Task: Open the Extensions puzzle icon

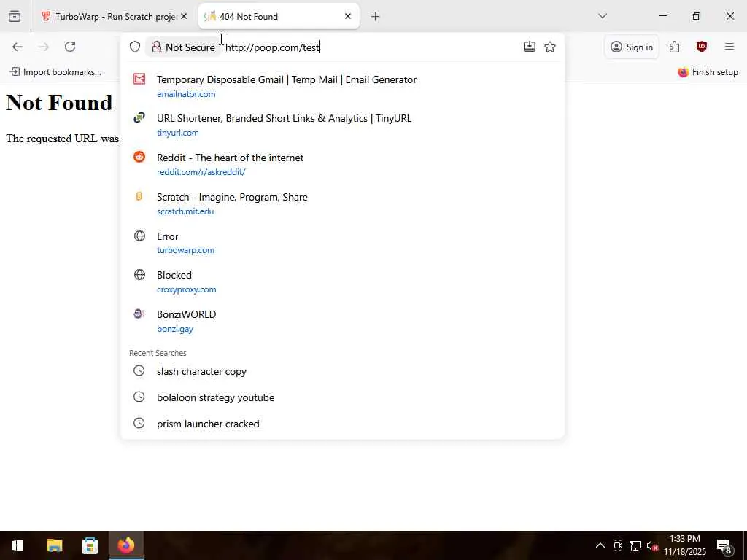Action: (x=674, y=47)
